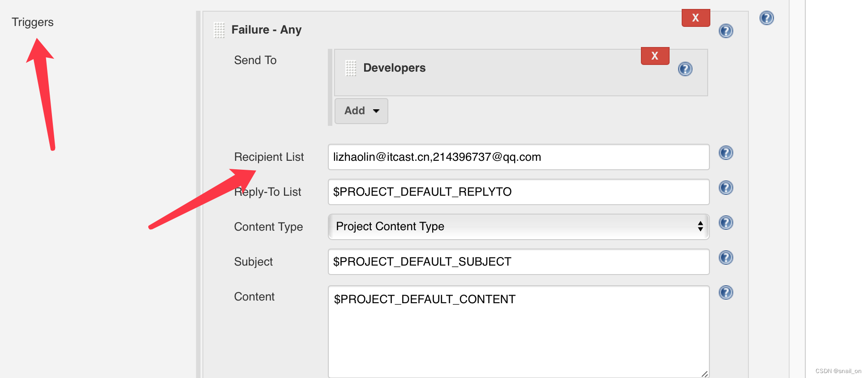The width and height of the screenshot is (868, 378).
Task: Grab the Failure - Any drag handle
Action: pos(219,30)
